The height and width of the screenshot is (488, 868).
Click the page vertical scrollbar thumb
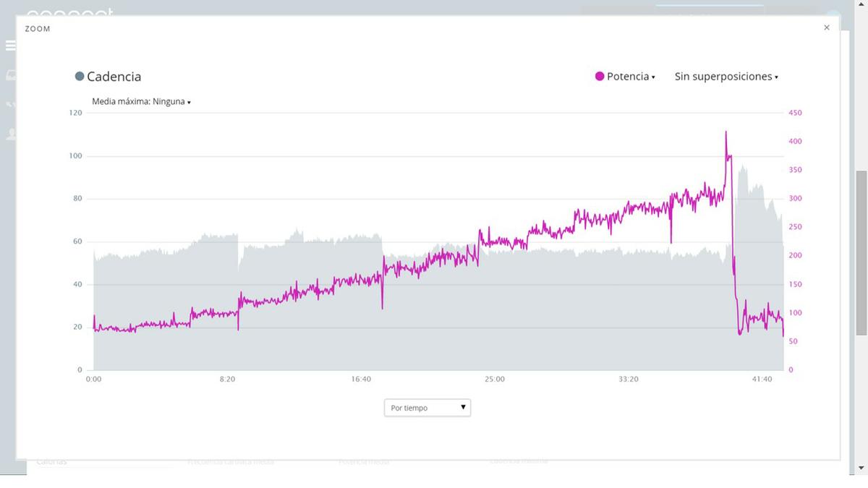(x=861, y=253)
